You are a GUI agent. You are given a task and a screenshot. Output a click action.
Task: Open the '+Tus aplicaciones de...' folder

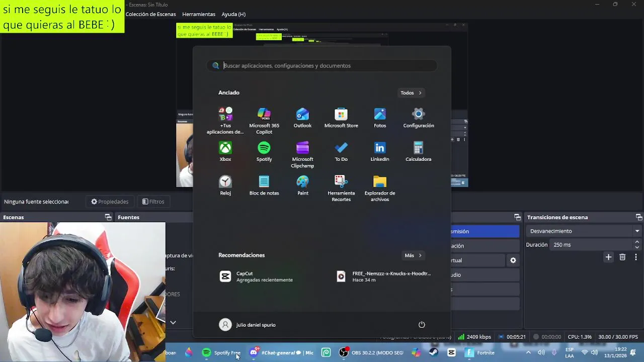[x=225, y=121]
